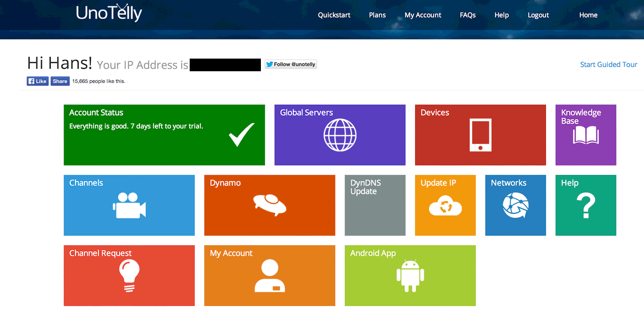The image size is (644, 315).
Task: Click the '15,665 people like this' text
Action: click(99, 81)
